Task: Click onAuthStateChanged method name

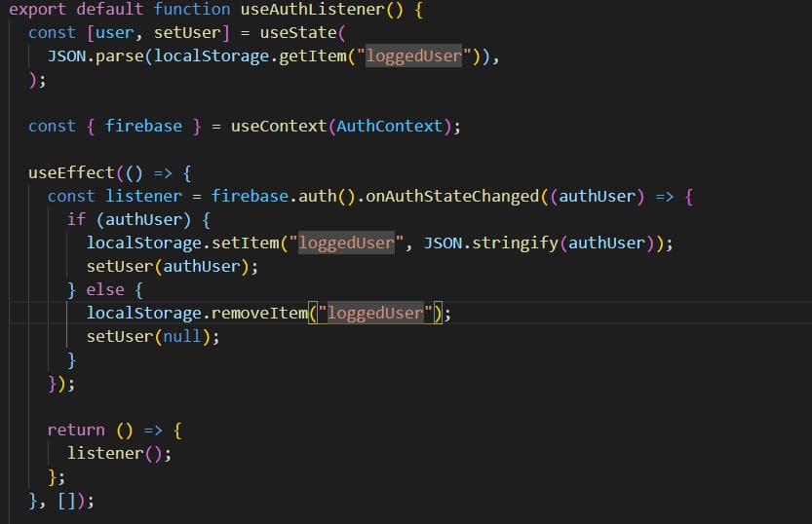Action: 452,197
